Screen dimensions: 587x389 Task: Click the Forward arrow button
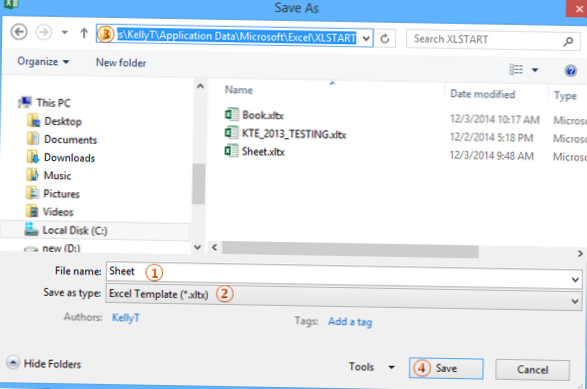pyautogui.click(x=44, y=33)
